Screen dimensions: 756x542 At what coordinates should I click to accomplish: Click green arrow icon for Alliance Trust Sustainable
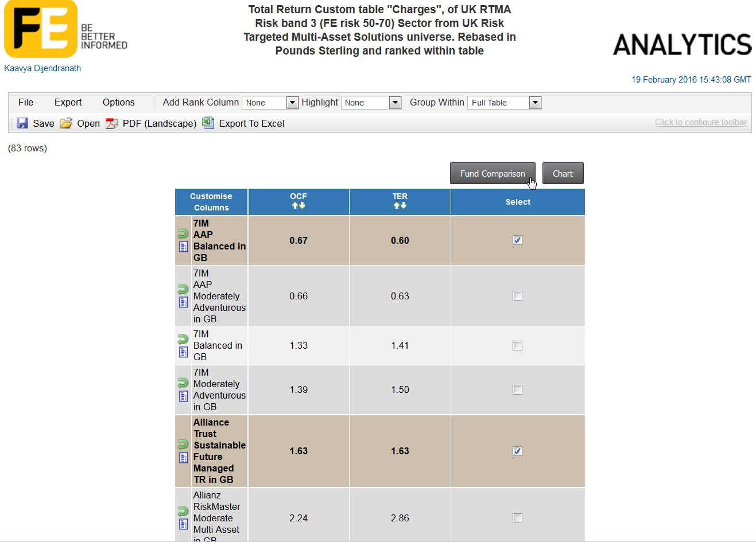pyautogui.click(x=183, y=444)
